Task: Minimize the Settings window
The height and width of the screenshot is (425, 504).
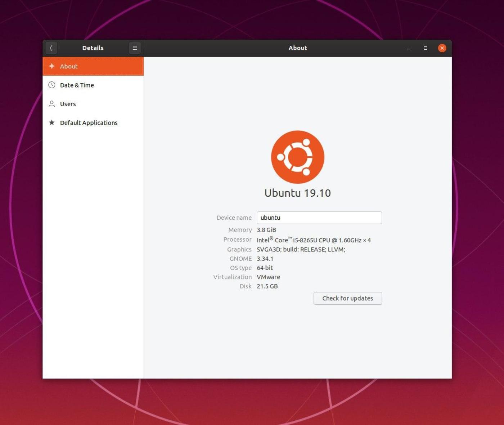Action: [x=408, y=48]
